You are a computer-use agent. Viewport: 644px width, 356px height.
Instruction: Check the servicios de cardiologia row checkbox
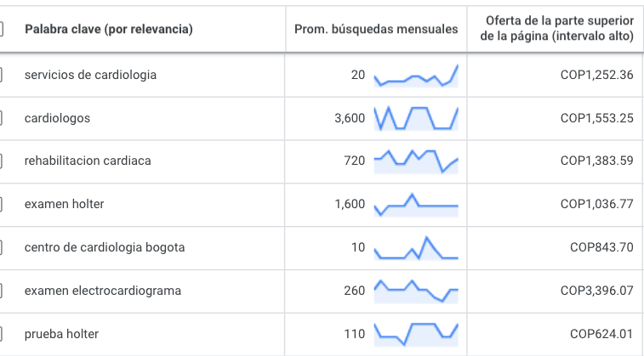pos(1,75)
